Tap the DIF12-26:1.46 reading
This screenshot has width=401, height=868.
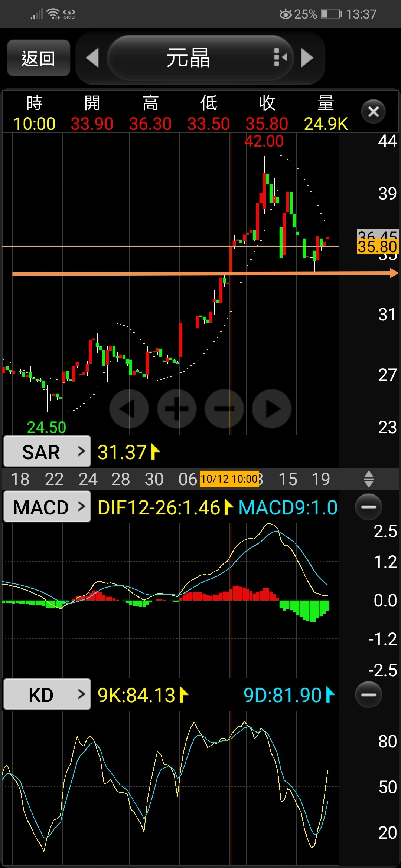(x=159, y=507)
